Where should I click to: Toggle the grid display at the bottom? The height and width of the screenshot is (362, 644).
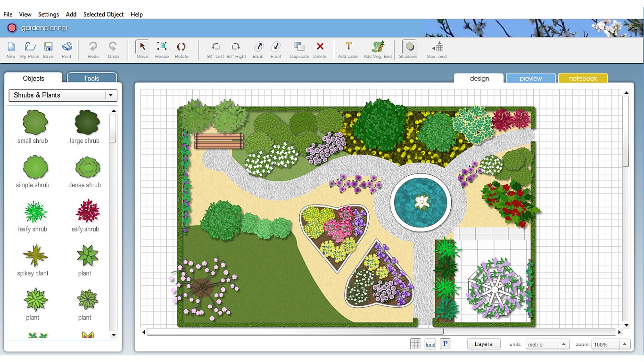(415, 344)
